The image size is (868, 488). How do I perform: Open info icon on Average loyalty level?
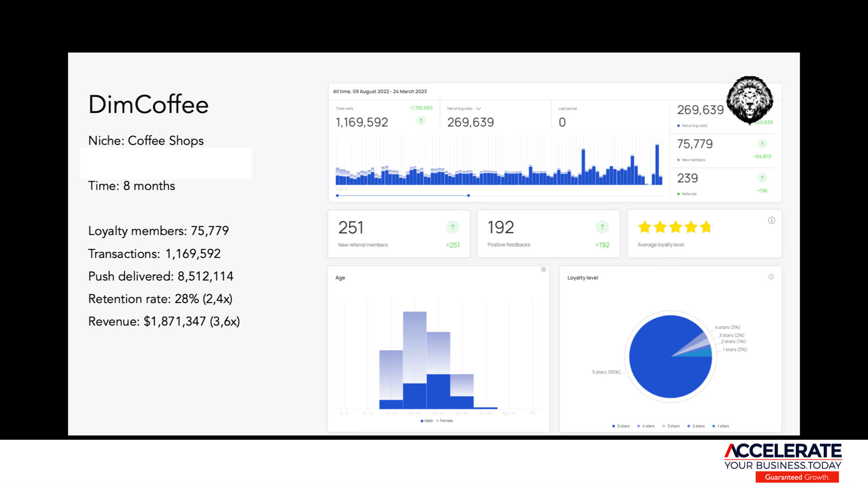coord(771,221)
